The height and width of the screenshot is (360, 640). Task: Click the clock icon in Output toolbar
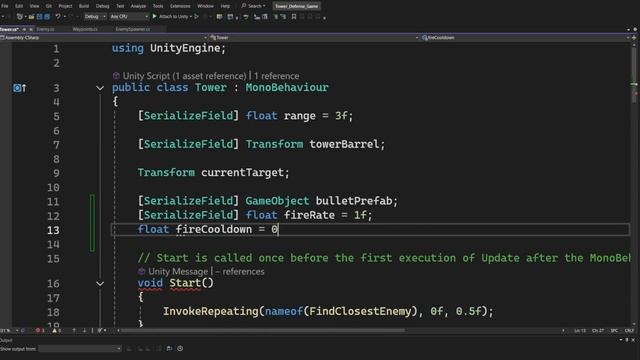[180, 349]
